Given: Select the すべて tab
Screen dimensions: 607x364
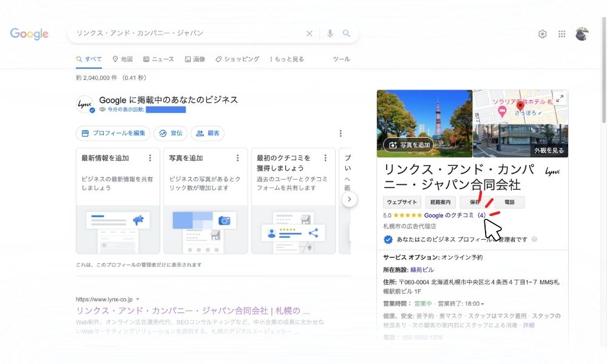Looking at the screenshot, I should (89, 59).
